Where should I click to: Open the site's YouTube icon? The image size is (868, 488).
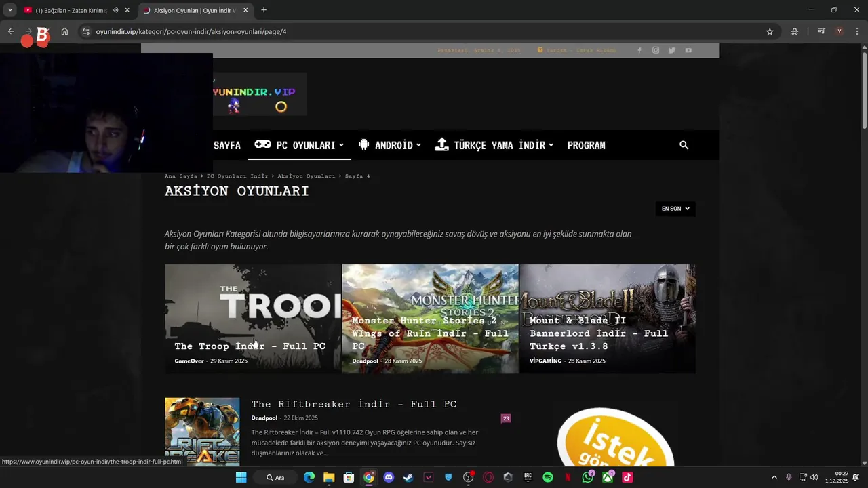(688, 50)
